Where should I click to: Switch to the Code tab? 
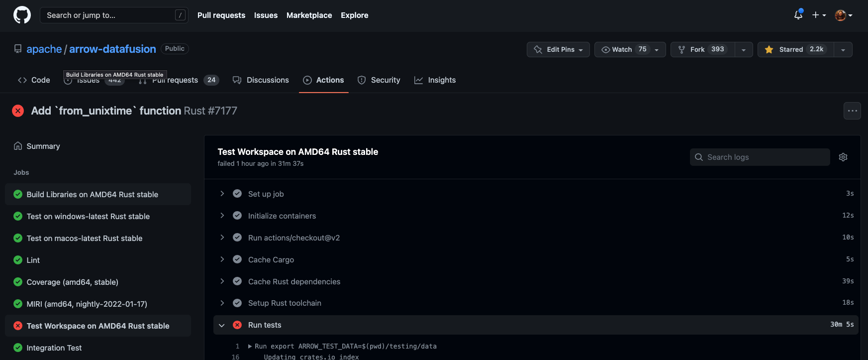pyautogui.click(x=34, y=80)
